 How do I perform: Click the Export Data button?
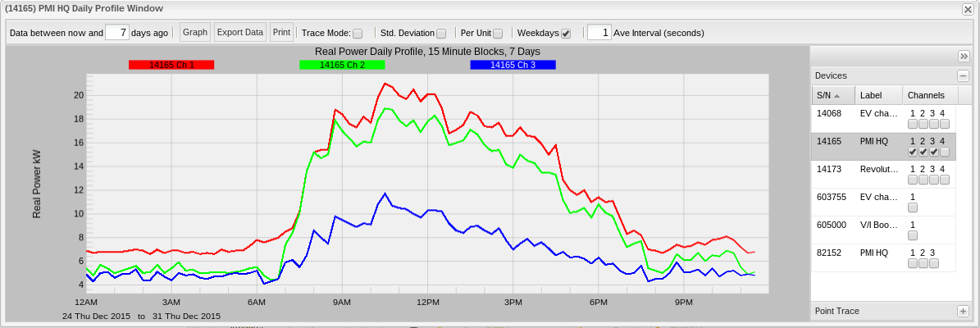pos(240,33)
